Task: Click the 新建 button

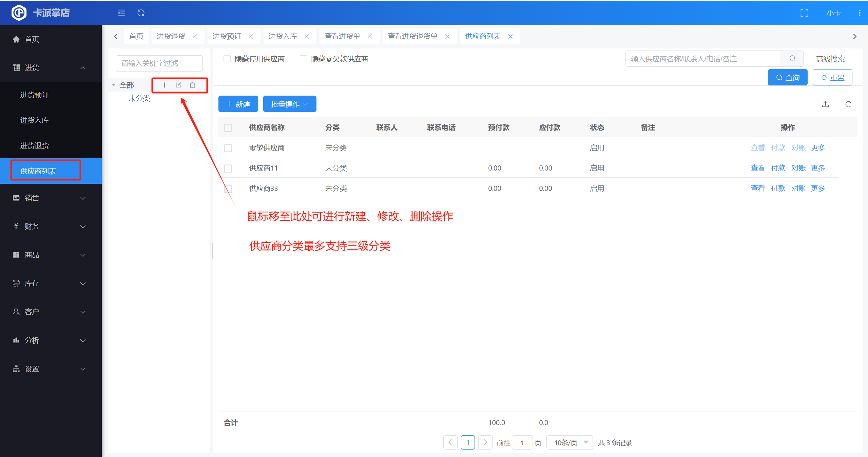Action: pyautogui.click(x=238, y=104)
